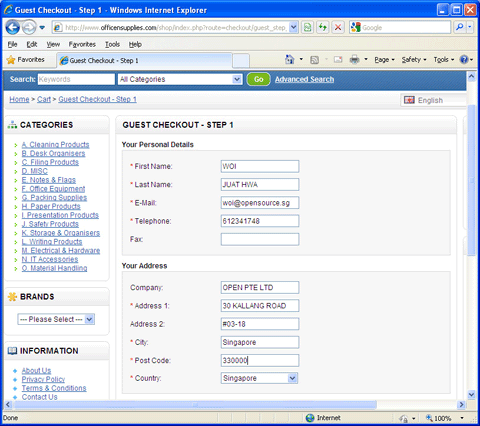Open the File menu

[x=13, y=44]
